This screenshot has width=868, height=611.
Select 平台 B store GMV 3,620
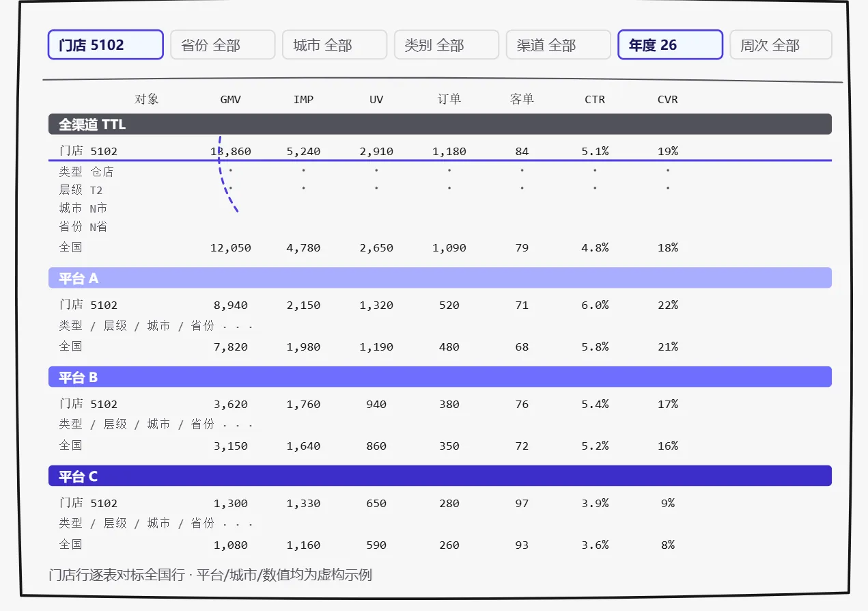click(x=231, y=405)
